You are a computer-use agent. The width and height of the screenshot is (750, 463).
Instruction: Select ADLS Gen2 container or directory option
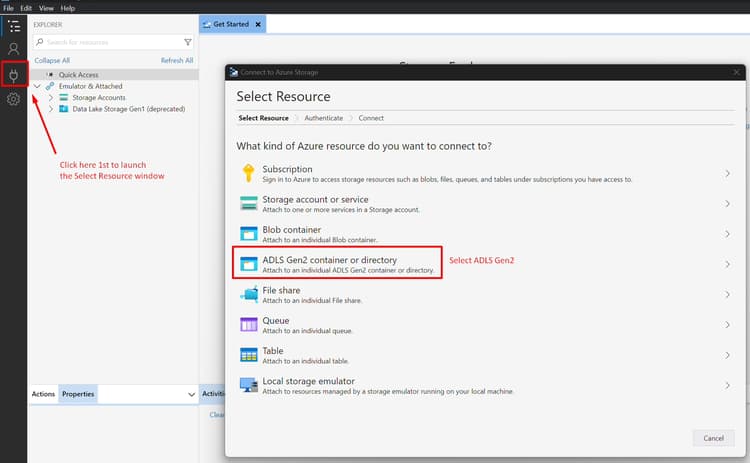pyautogui.click(x=337, y=263)
